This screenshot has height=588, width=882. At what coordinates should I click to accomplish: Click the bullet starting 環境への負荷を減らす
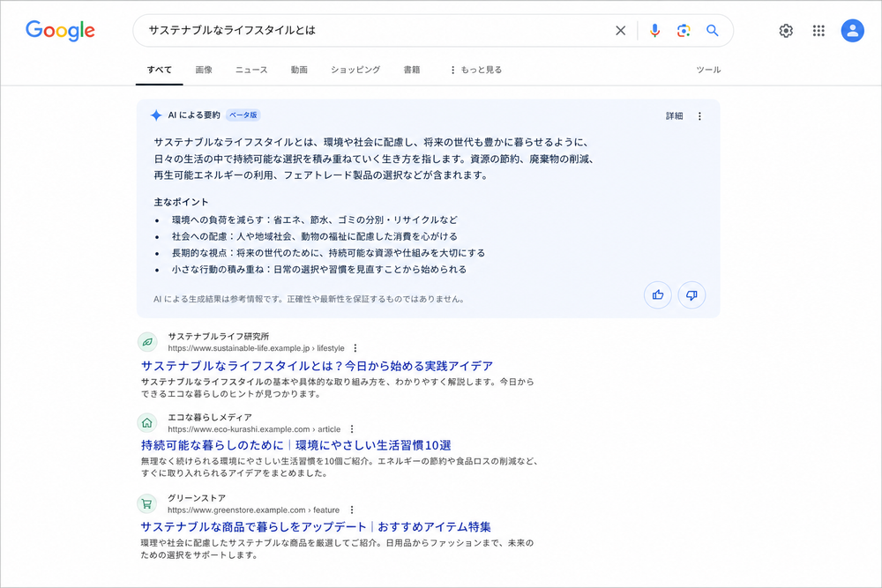click(x=315, y=220)
